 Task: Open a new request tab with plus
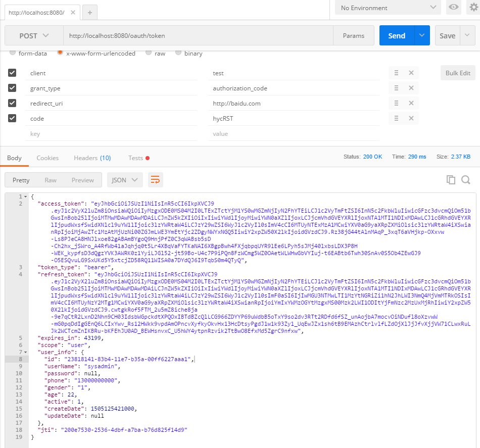[90, 13]
